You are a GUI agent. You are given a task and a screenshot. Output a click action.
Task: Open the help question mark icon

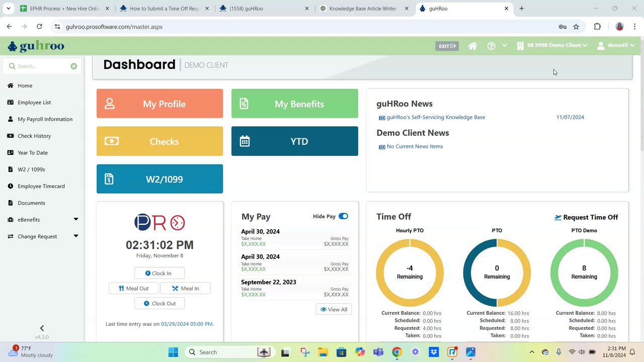(491, 46)
